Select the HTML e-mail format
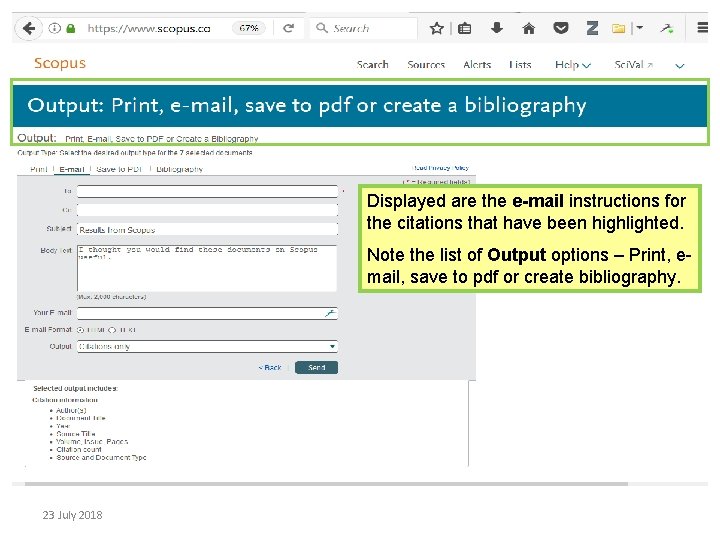This screenshot has width=720, height=540. (80, 330)
